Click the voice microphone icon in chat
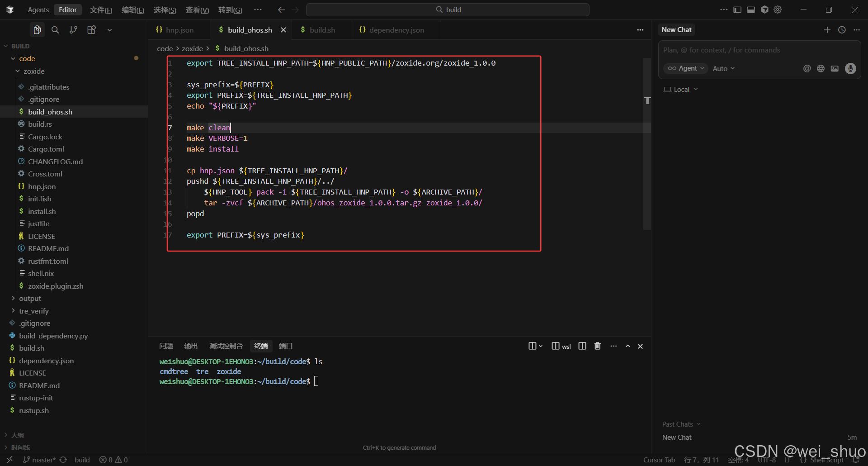868x466 pixels. tap(850, 68)
